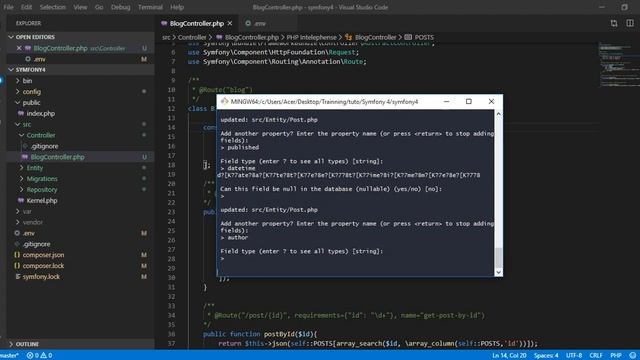Close BlogController.php in Open Editors list
This screenshot has height=360, width=640.
pos(19,48)
